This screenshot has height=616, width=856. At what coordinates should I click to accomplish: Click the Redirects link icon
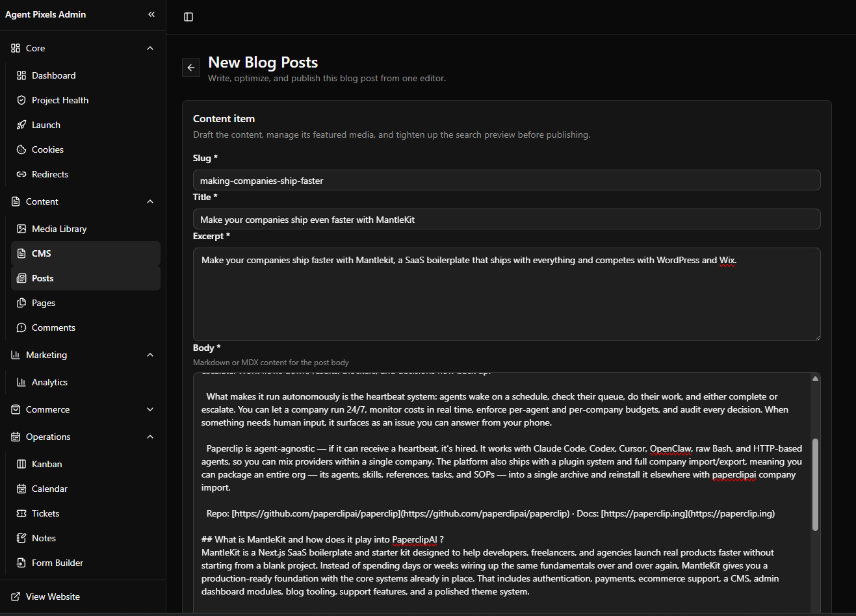point(21,174)
